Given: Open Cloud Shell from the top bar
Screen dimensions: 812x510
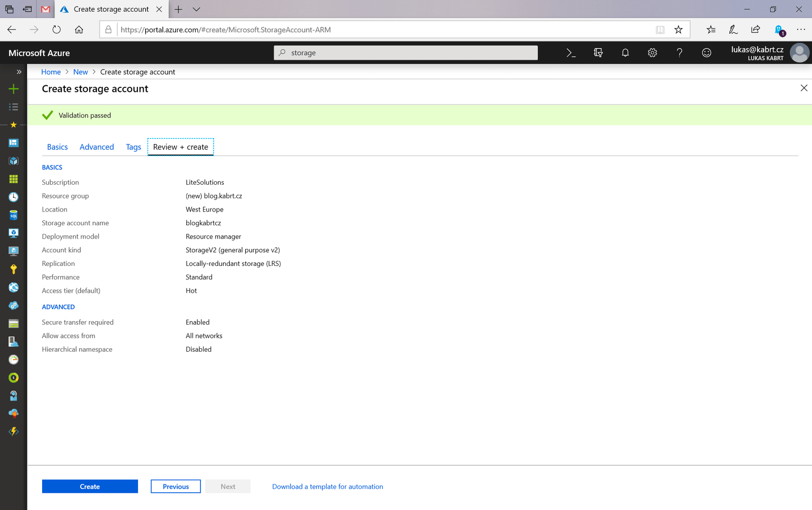Looking at the screenshot, I should point(571,53).
